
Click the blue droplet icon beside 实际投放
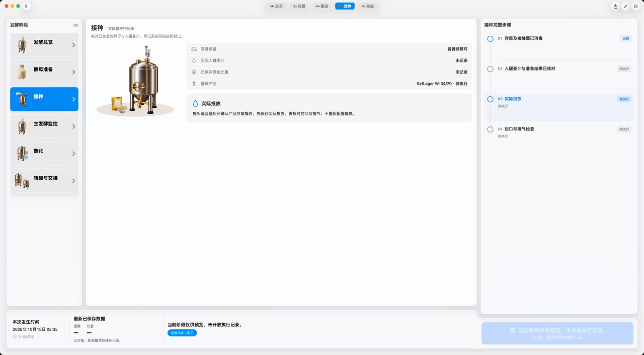(196, 103)
